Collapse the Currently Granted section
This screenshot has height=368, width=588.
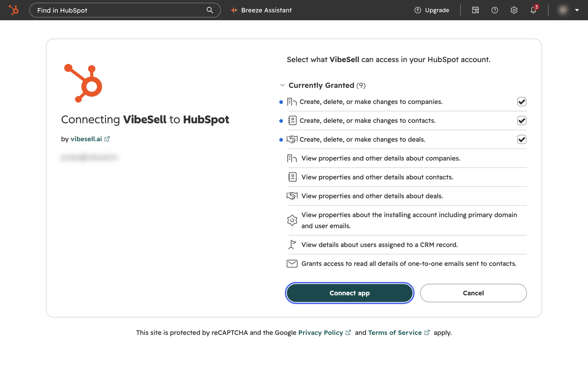click(282, 85)
